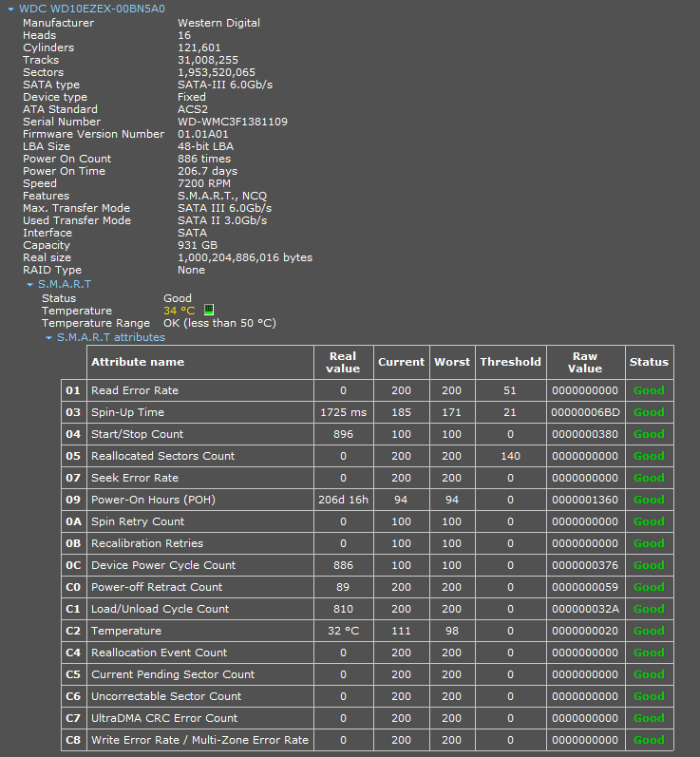
Task: Click the 32 °C Temperature attribute value
Action: pyautogui.click(x=343, y=631)
